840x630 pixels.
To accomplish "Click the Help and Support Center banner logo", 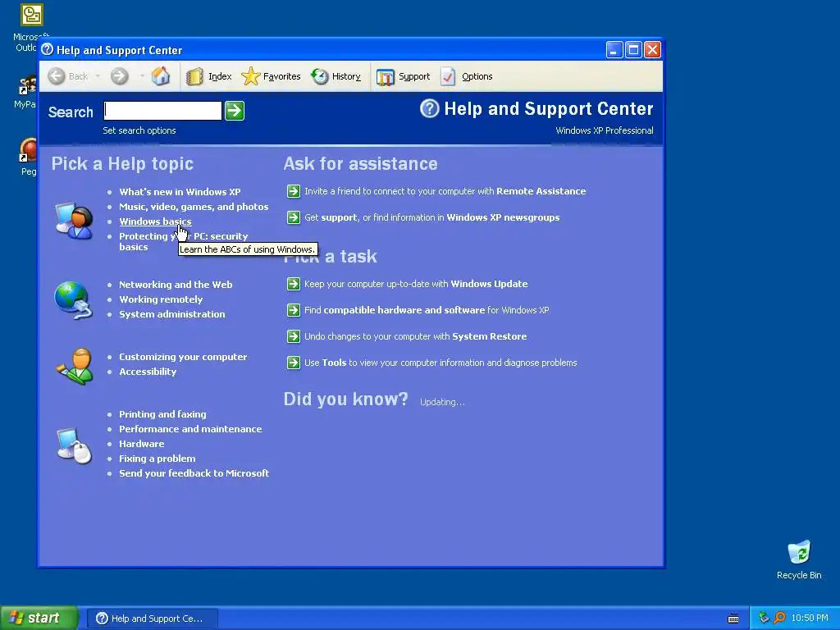I will (x=429, y=108).
